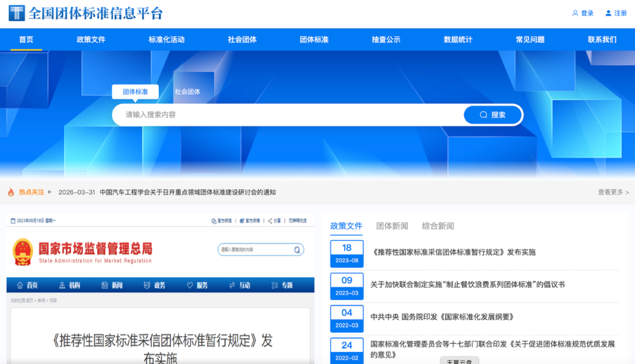Click the platform logo icon in header
This screenshot has width=635, height=364.
17,13
